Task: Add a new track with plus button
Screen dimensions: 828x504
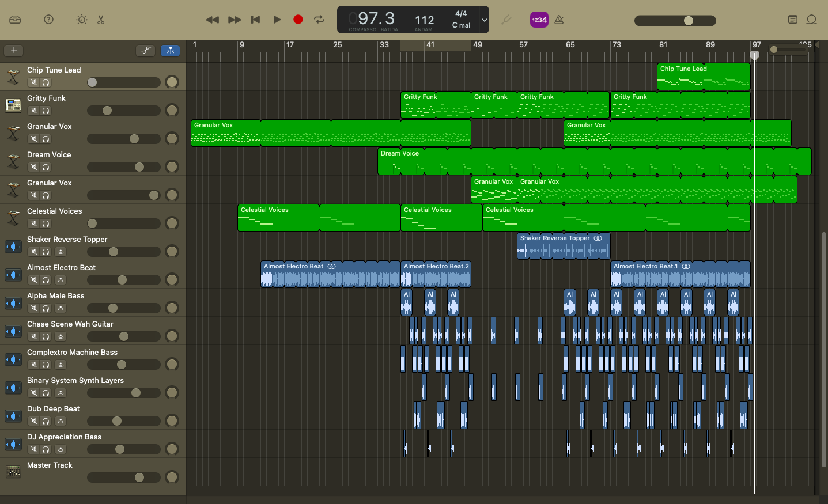Action: (x=14, y=50)
